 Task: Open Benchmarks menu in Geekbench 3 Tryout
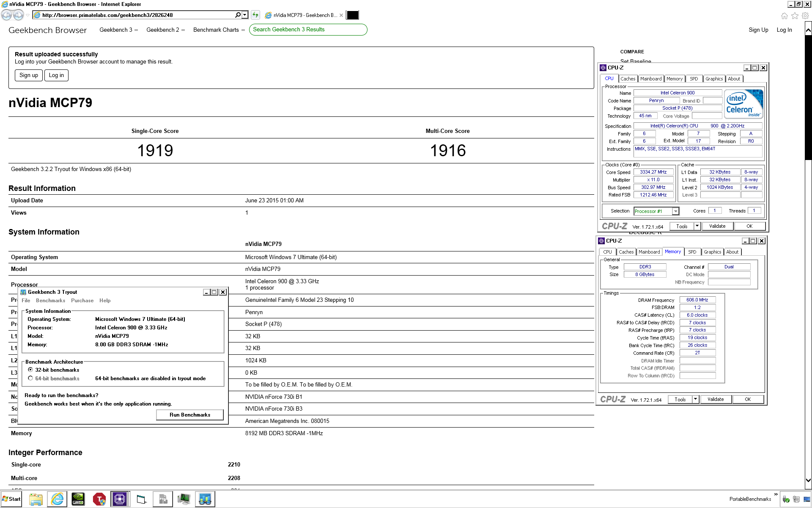tap(50, 301)
